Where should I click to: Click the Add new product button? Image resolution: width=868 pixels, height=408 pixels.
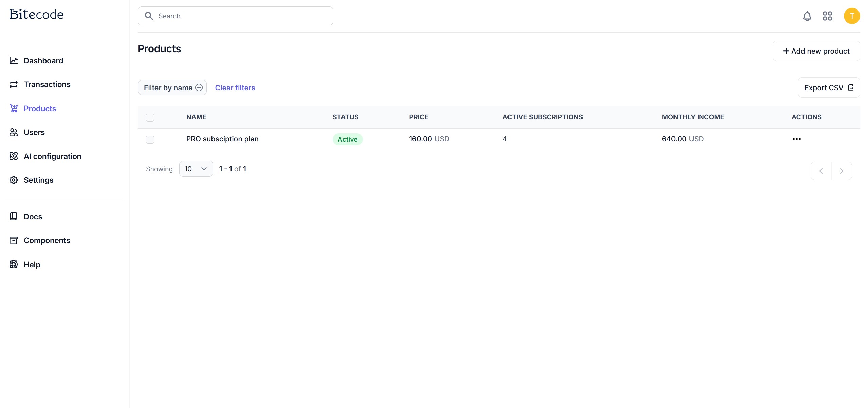(x=816, y=51)
